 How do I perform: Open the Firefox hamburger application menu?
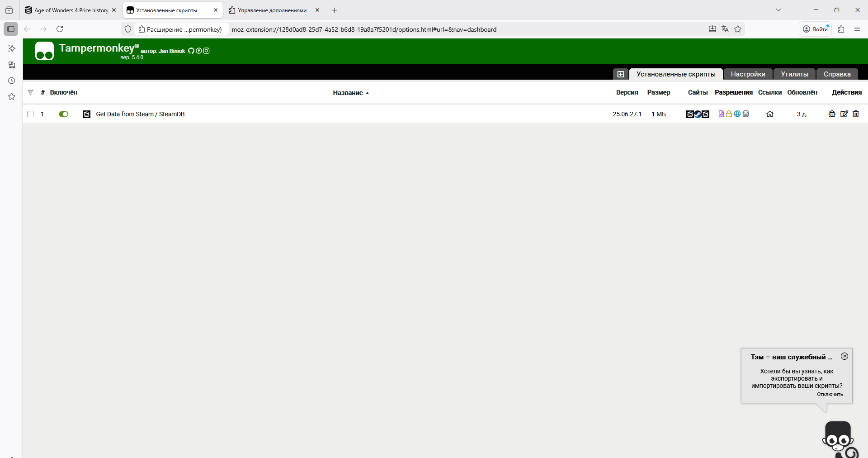point(857,29)
